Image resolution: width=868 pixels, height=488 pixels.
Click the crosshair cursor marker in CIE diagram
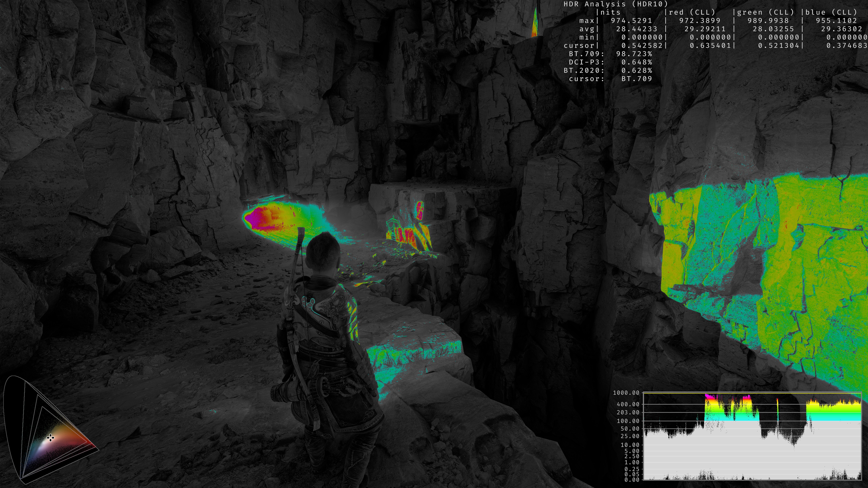[x=51, y=438]
